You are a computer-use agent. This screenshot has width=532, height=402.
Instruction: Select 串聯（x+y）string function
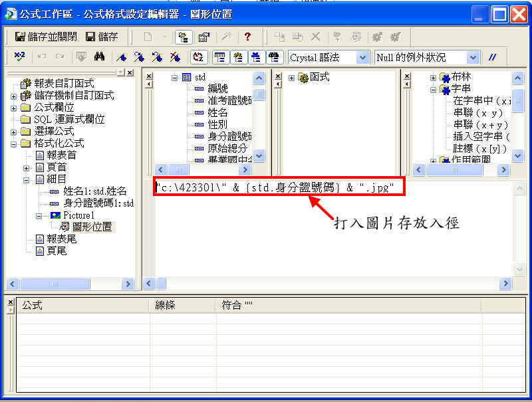click(x=480, y=126)
